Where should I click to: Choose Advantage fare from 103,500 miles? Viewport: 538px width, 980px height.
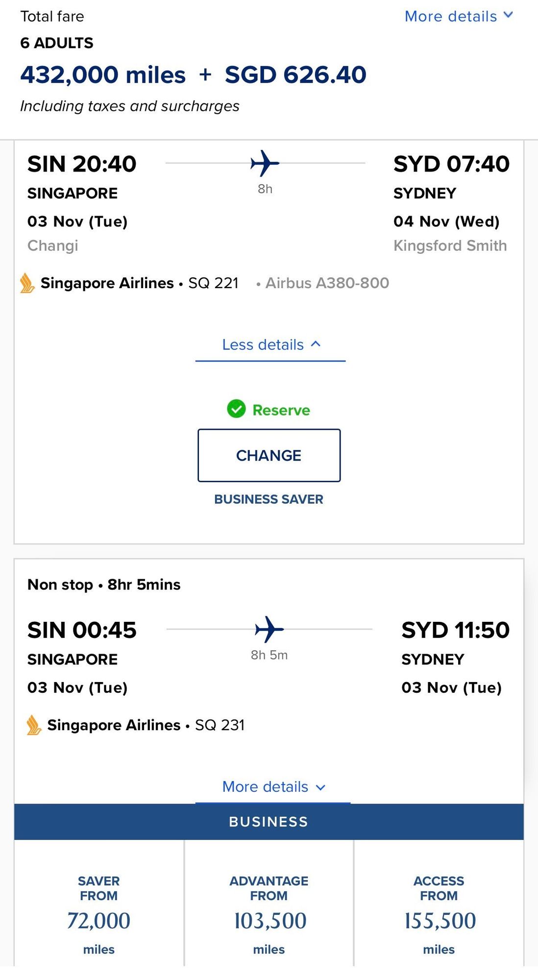(x=269, y=914)
